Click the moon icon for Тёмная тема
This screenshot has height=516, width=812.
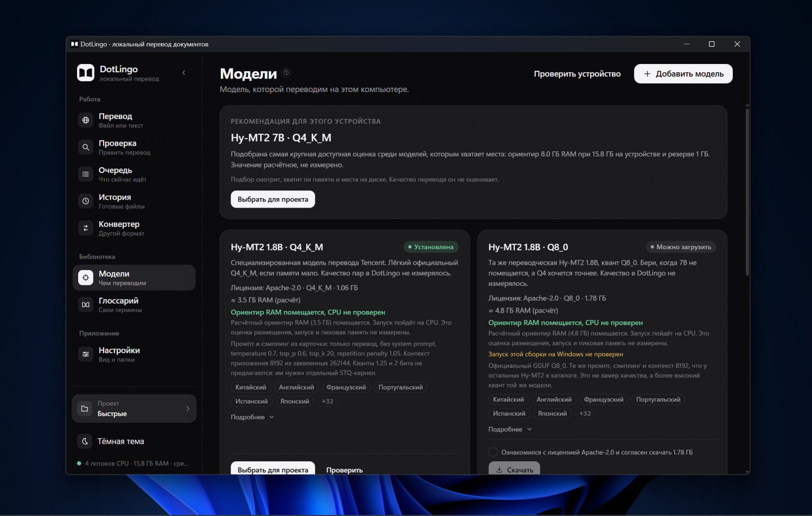(85, 441)
